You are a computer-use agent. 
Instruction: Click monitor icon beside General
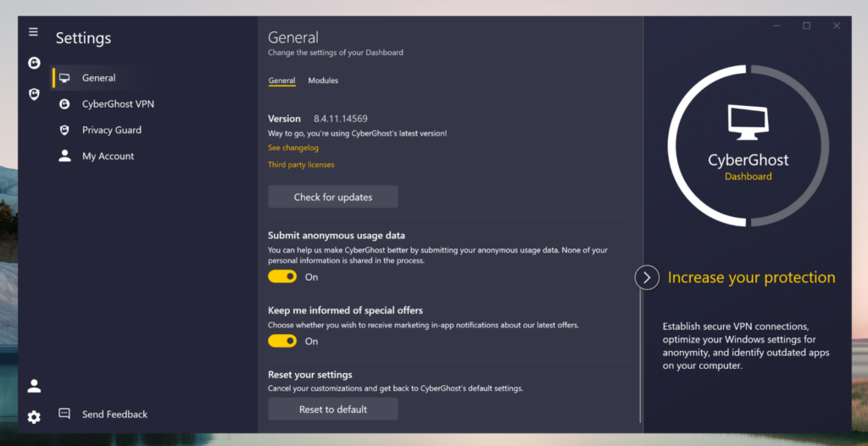pyautogui.click(x=64, y=78)
